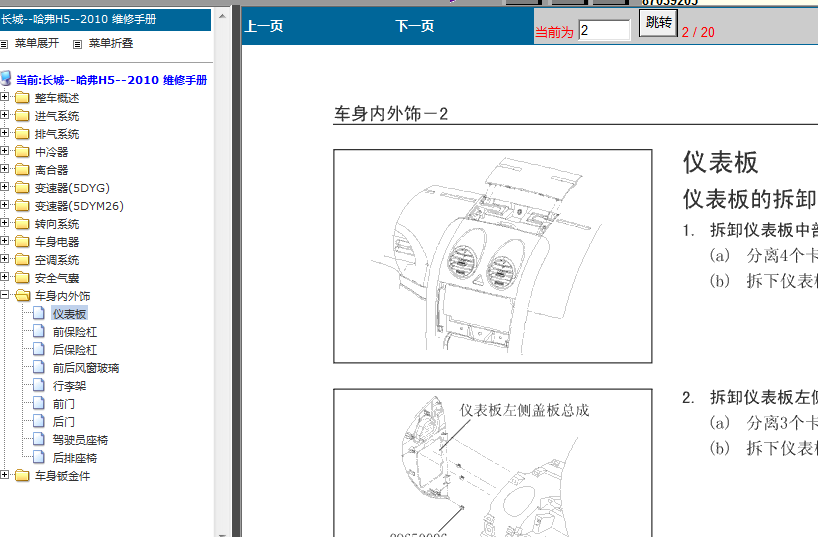Click the 仪表板左侧盖板总成 diagram image

pos(492,463)
